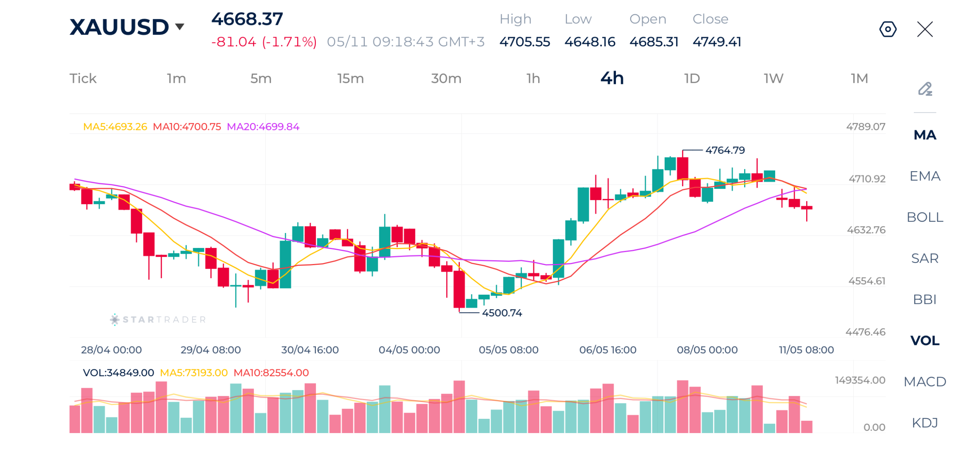
Task: Click the XAUUSD symbol name
Action: coord(118,27)
